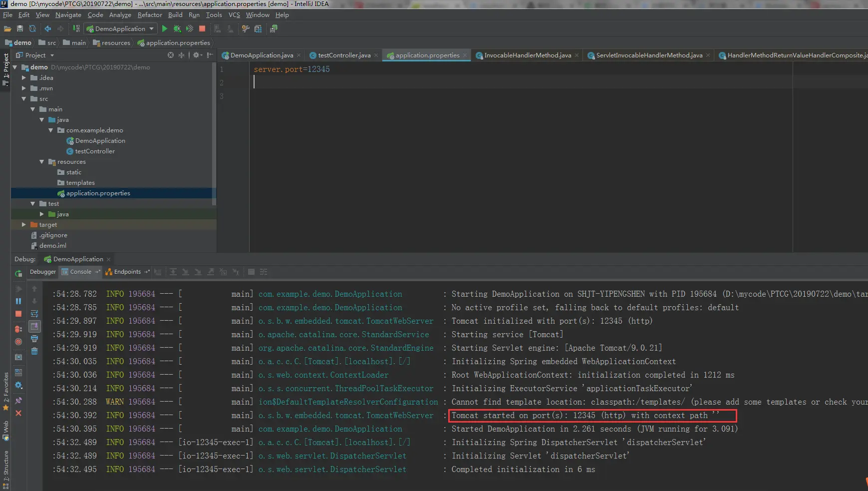Expand the target folder in the tree
868x491 pixels.
pos(23,225)
